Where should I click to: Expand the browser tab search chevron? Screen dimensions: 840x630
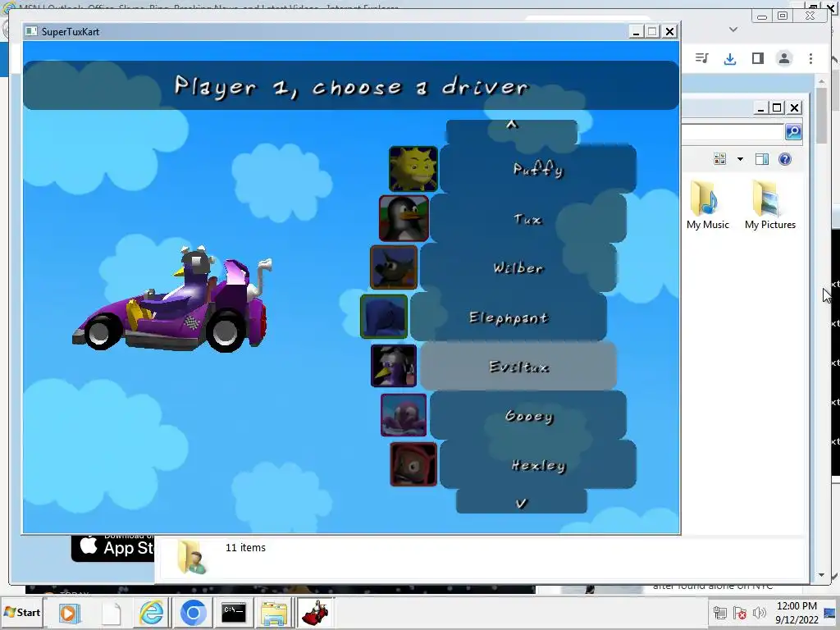733,30
